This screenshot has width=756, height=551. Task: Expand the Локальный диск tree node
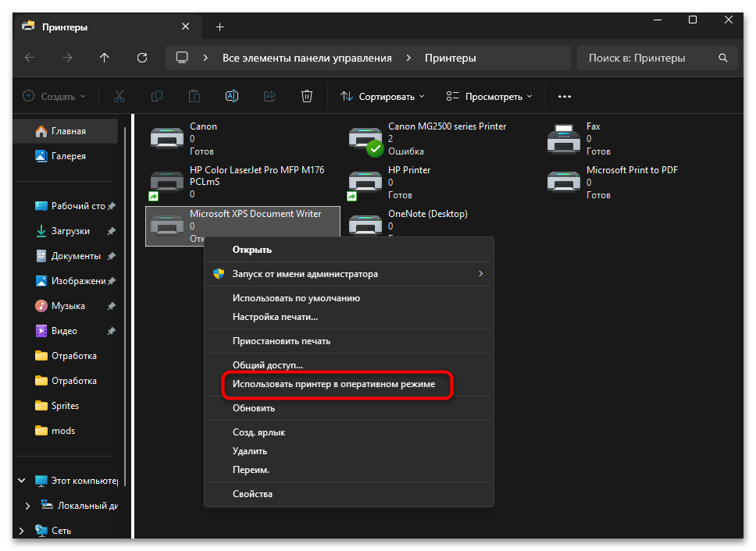click(x=27, y=505)
